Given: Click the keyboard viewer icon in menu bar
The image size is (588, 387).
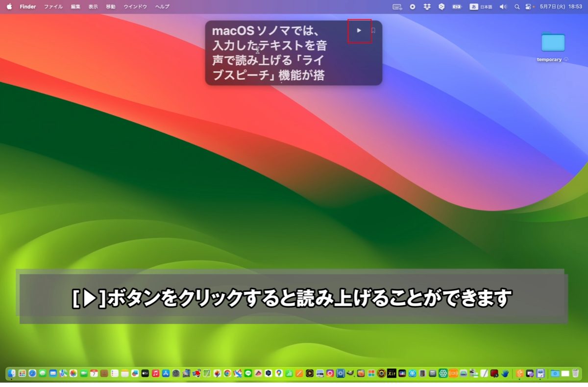Looking at the screenshot, I should coord(397,7).
